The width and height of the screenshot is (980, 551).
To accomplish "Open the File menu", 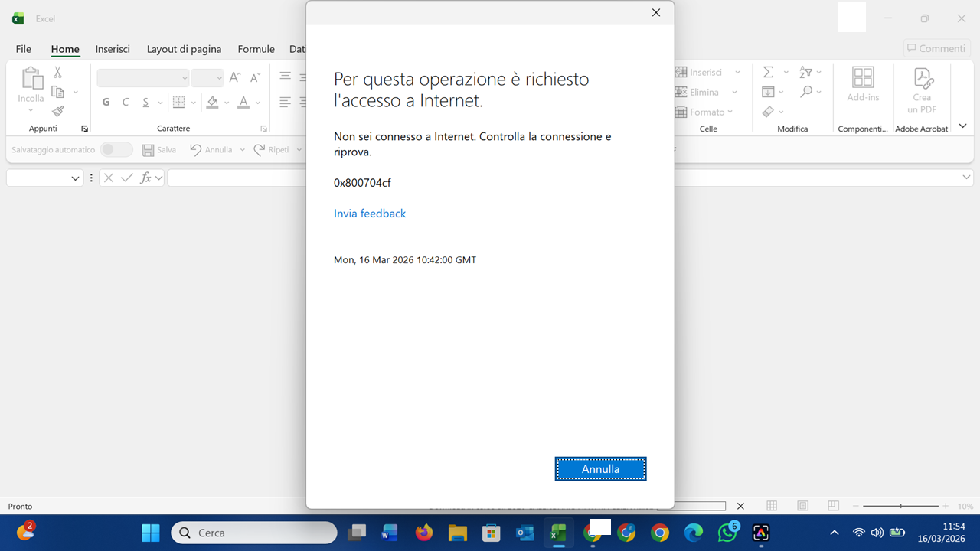I will [x=24, y=49].
